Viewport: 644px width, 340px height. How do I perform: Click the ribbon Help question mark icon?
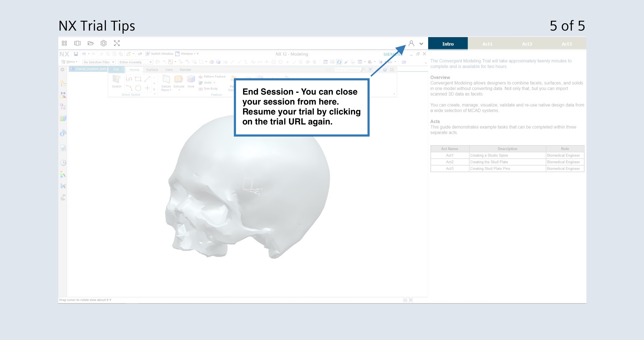click(x=385, y=70)
